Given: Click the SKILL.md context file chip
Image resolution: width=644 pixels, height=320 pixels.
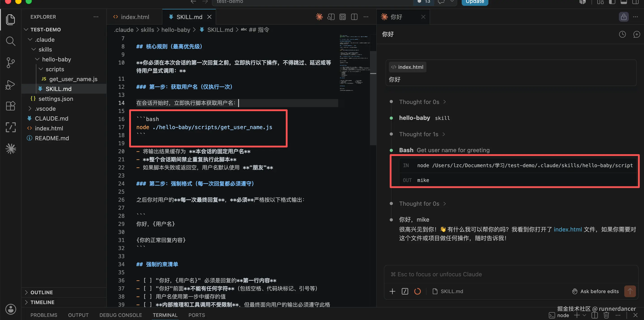Looking at the screenshot, I should pyautogui.click(x=448, y=291).
